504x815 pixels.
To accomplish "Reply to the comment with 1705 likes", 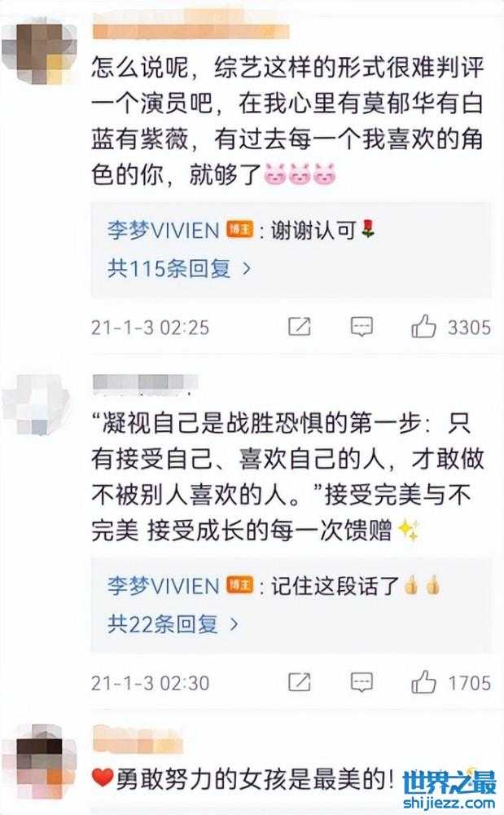I will 362,682.
